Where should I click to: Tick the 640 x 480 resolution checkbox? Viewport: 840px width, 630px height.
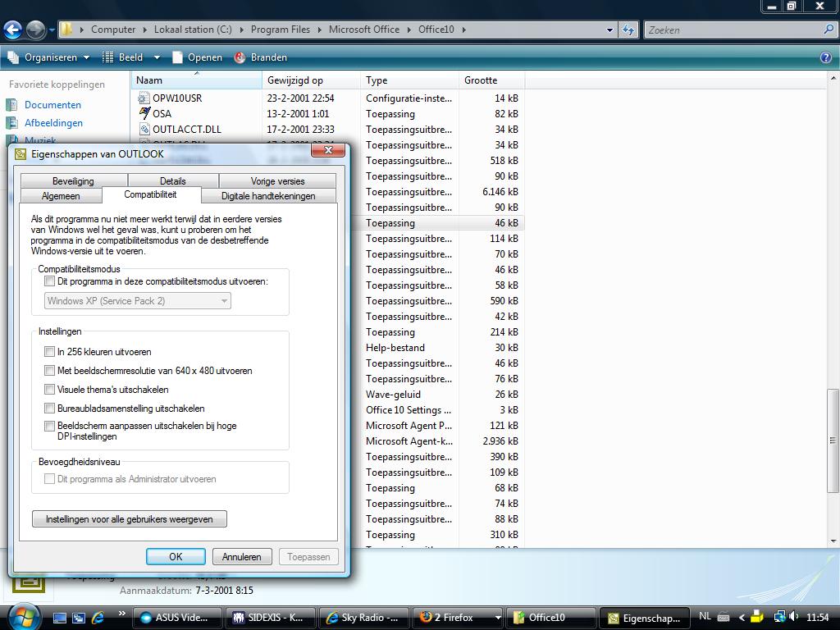tap(49, 371)
